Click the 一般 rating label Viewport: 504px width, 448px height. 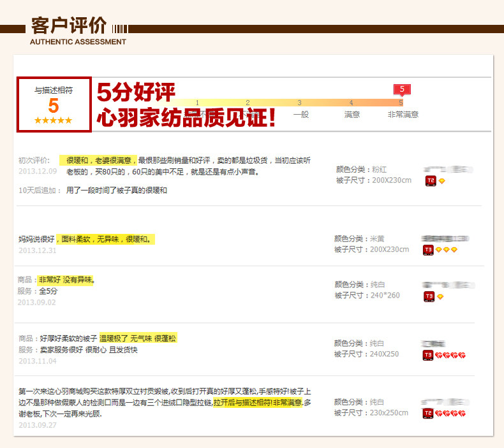point(301,115)
